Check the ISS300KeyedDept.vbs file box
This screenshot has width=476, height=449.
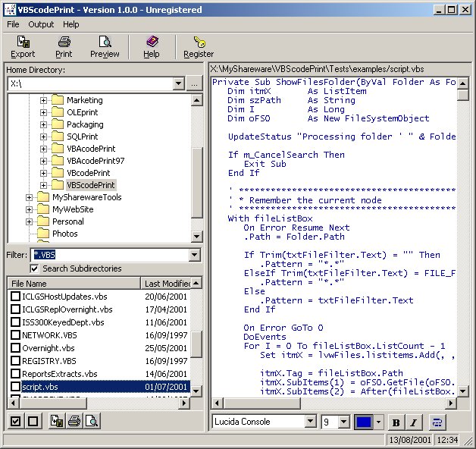pos(15,322)
